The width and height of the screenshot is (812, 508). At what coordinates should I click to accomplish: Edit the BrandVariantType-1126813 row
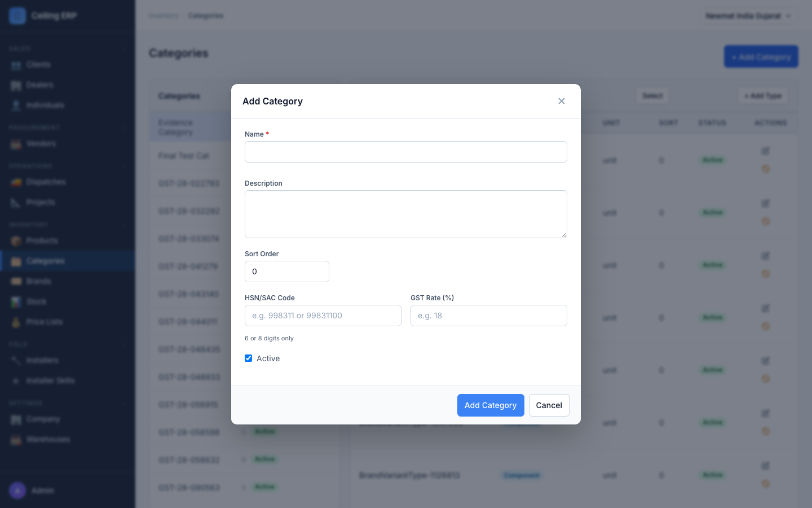click(x=765, y=466)
